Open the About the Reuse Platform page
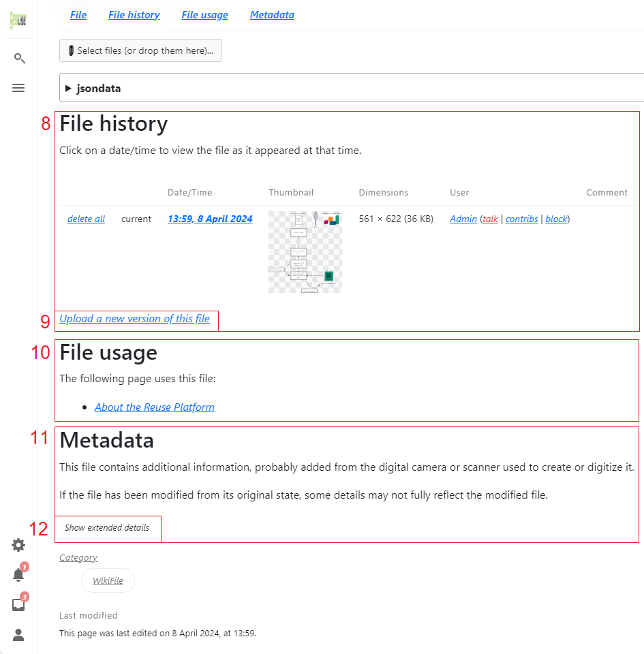 click(155, 407)
